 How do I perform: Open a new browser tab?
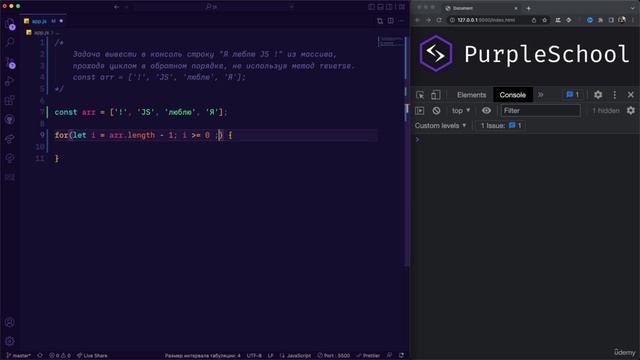coord(528,8)
